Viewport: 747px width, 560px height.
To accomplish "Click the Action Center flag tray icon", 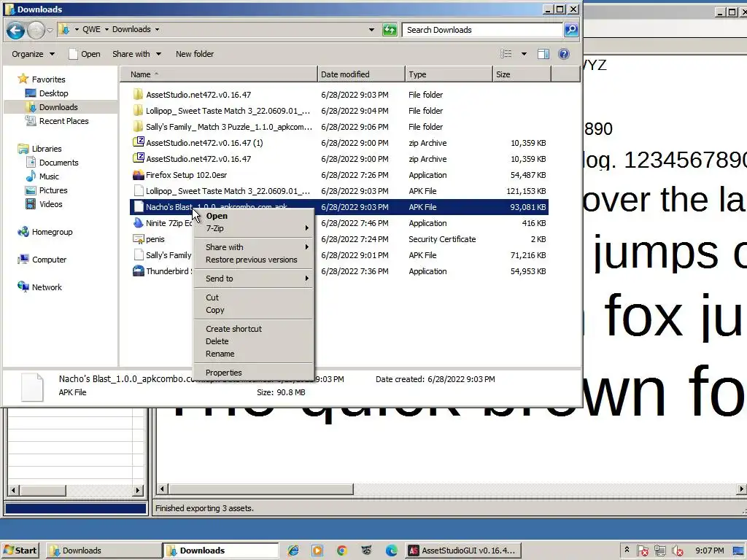I will 642,551.
